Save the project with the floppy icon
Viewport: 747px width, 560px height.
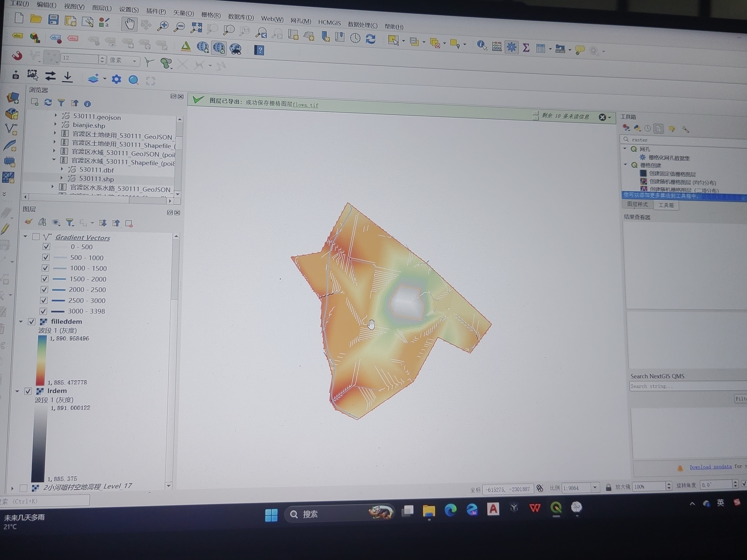click(x=53, y=20)
